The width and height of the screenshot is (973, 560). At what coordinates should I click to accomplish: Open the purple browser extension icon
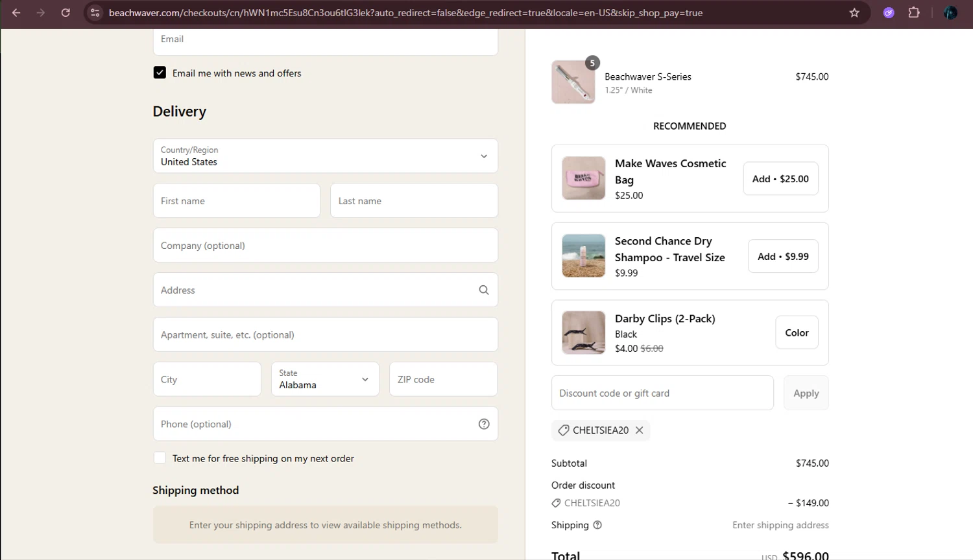coord(889,12)
